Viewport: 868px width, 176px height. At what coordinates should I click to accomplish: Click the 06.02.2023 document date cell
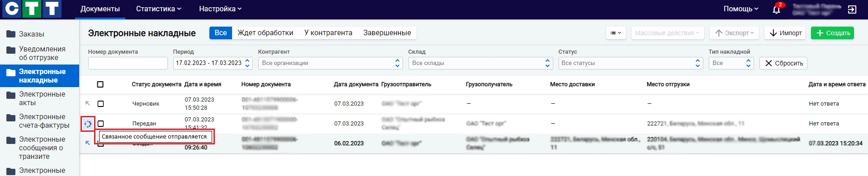(349, 144)
